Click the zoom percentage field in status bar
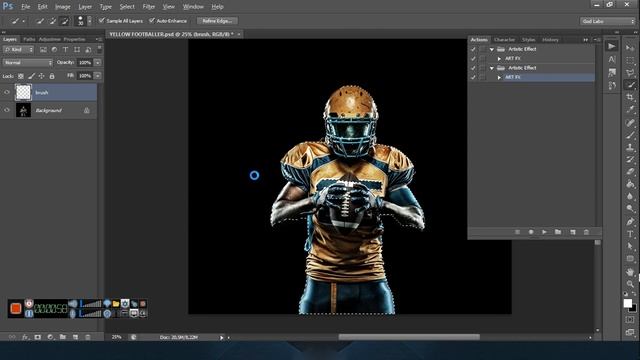The image size is (640, 360). tap(117, 337)
